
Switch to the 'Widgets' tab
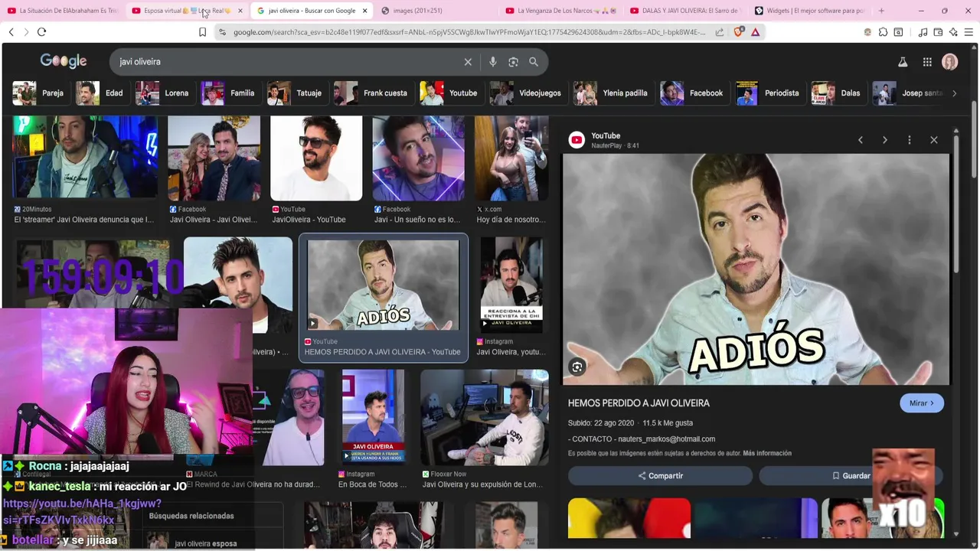tap(809, 11)
